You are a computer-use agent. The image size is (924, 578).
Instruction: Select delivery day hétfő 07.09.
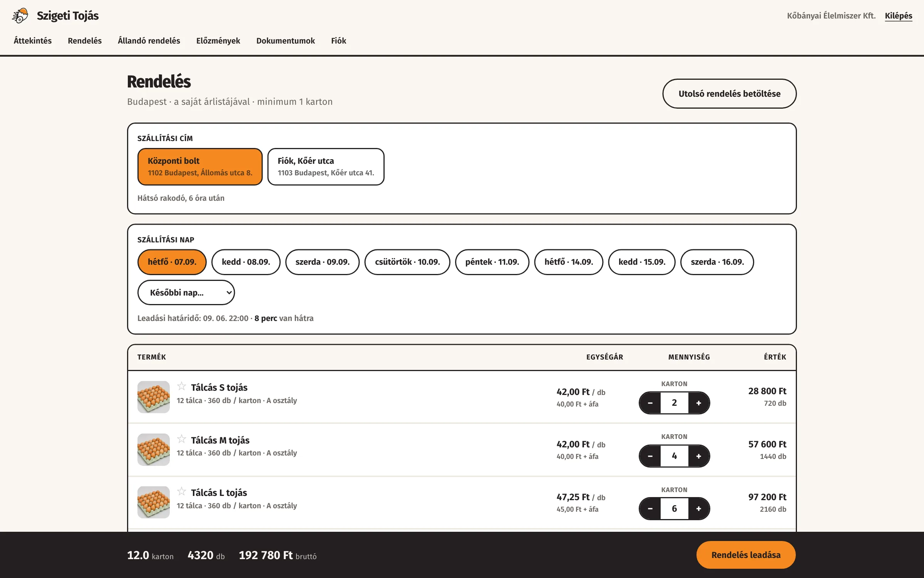[172, 262]
